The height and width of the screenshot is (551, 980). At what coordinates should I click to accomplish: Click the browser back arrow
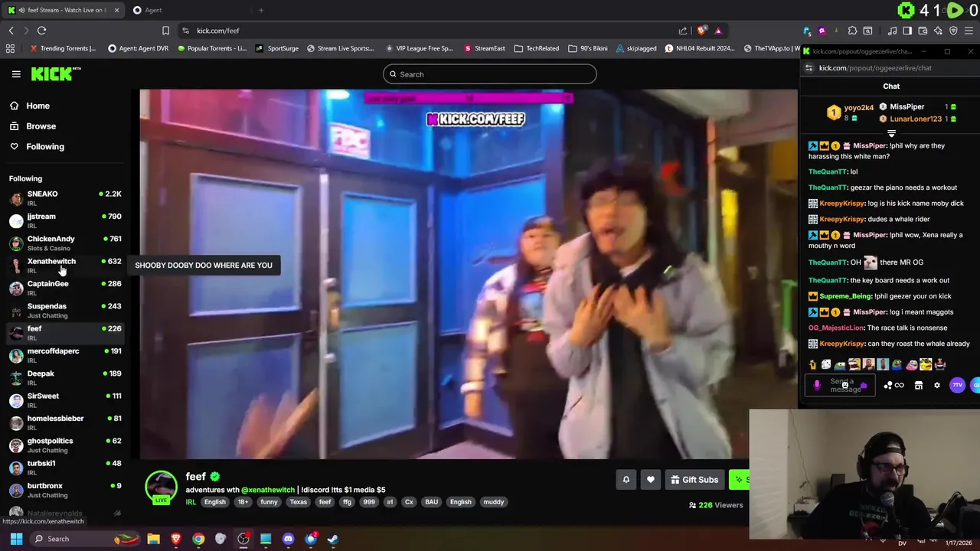[11, 31]
